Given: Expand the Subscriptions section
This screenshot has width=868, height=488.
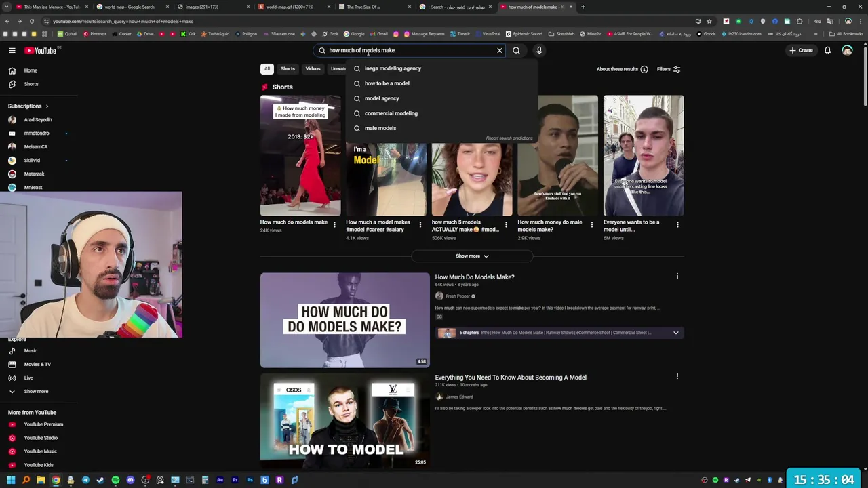Looking at the screenshot, I should pos(28,106).
